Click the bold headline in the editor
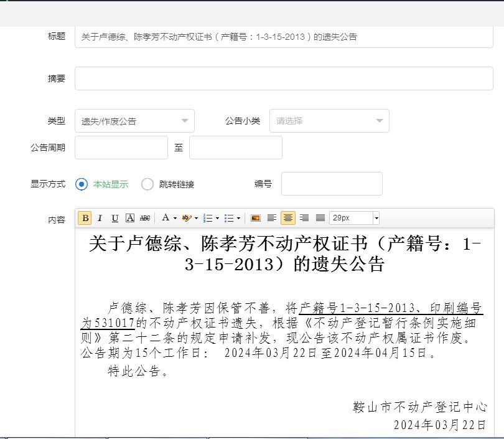Image resolution: width=504 pixels, height=439 pixels. coord(284,254)
